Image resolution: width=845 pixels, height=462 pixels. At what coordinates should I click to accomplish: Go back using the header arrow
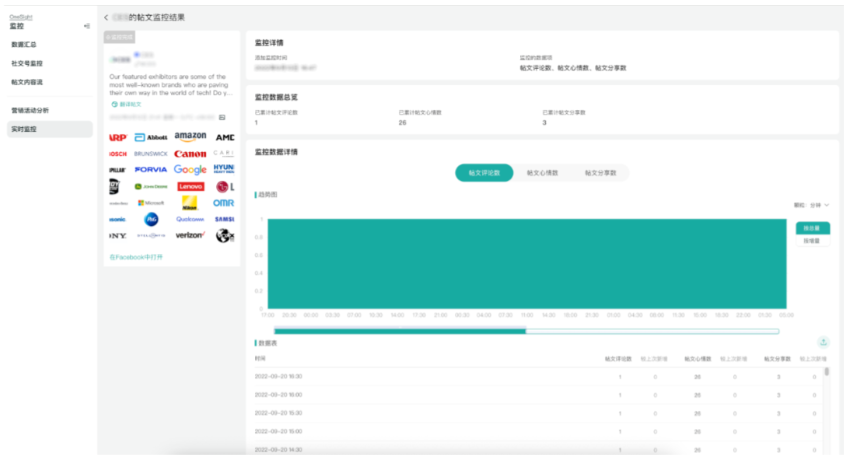pos(106,18)
